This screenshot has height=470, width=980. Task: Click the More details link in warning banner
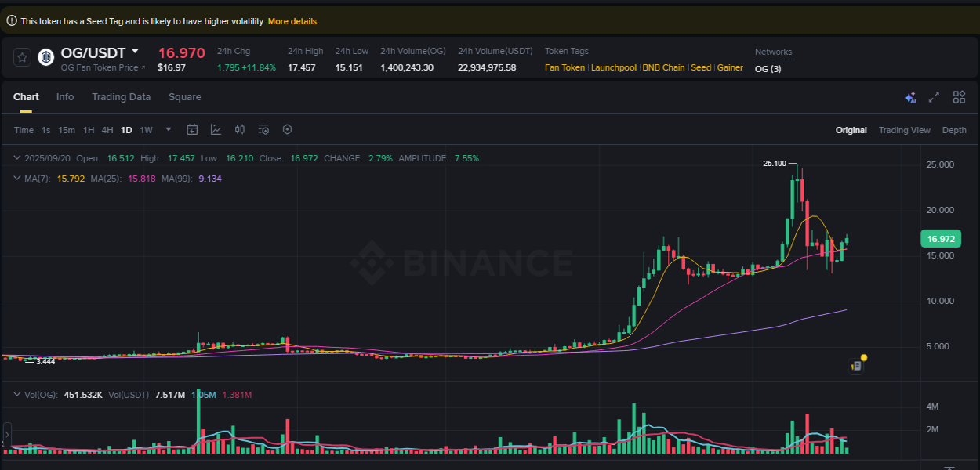(x=292, y=21)
